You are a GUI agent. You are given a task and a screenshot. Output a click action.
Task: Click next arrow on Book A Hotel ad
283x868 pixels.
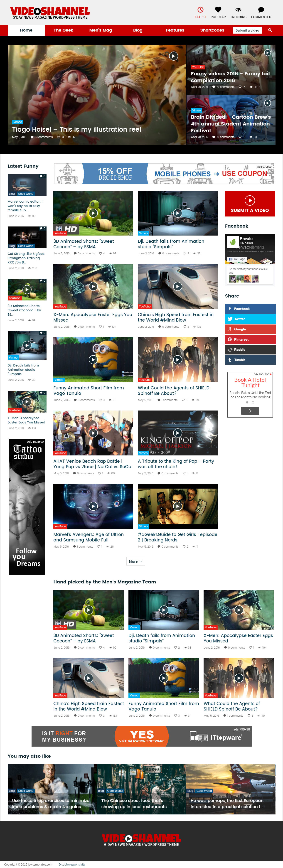(x=250, y=411)
